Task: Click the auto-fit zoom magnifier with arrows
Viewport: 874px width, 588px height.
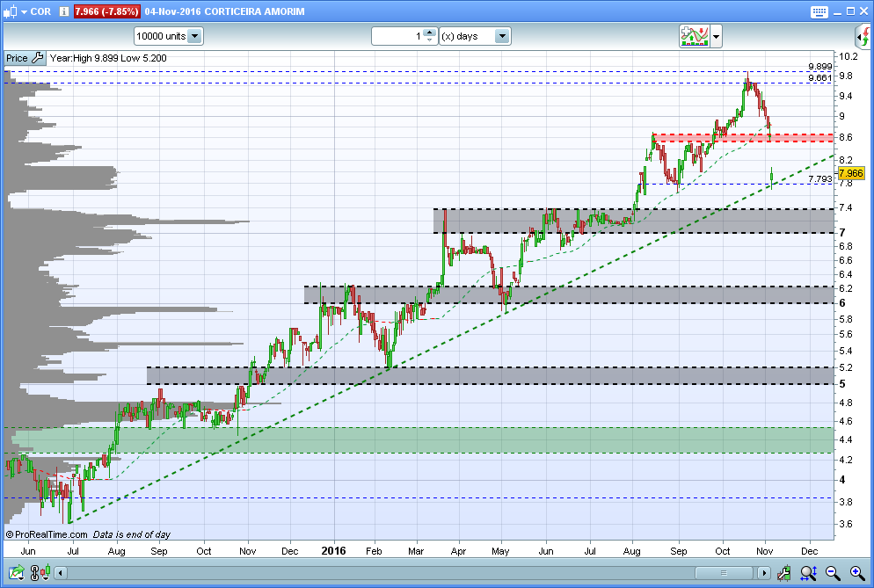Action: pos(808,572)
